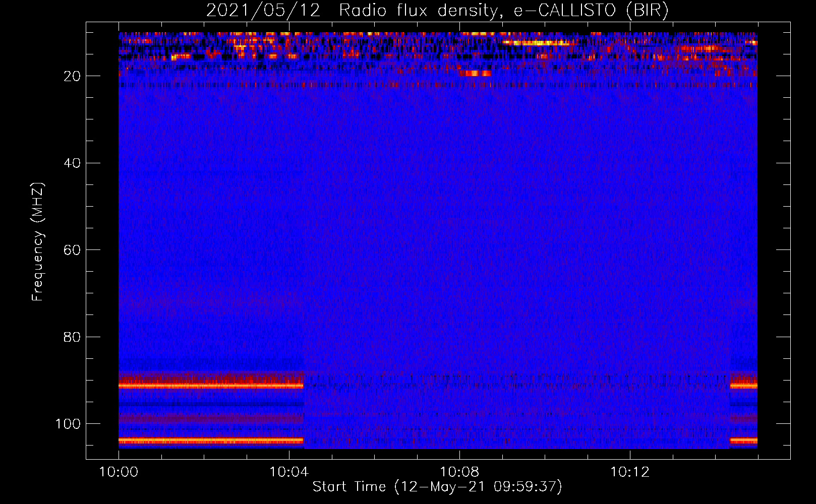This screenshot has height=504, width=816.
Task: Click the 60 MHz frequency tick label
Action: pyautogui.click(x=73, y=250)
